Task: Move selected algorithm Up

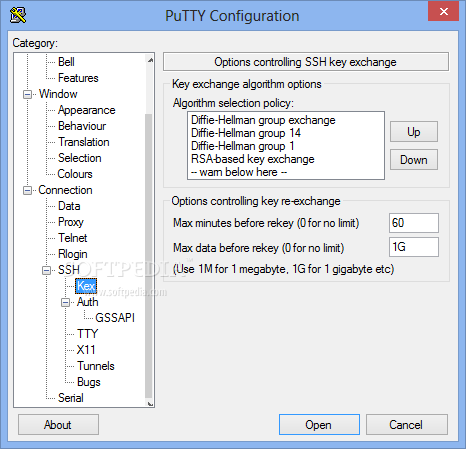Action: tap(414, 132)
